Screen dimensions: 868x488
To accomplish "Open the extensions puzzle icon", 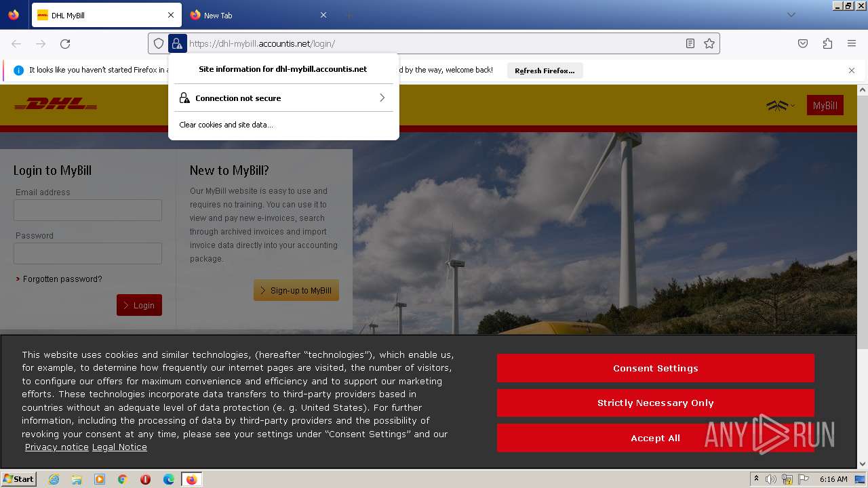I will pyautogui.click(x=827, y=43).
